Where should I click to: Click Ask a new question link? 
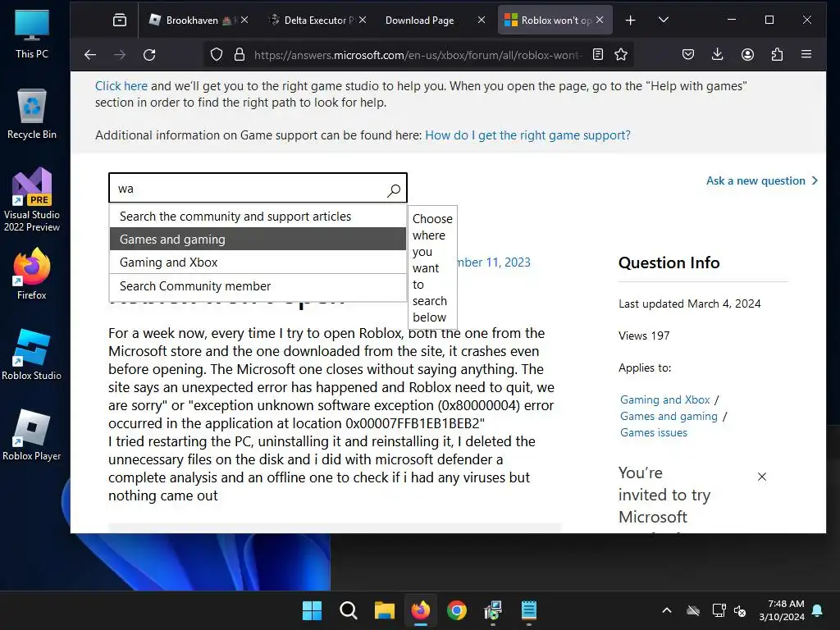[762, 180]
